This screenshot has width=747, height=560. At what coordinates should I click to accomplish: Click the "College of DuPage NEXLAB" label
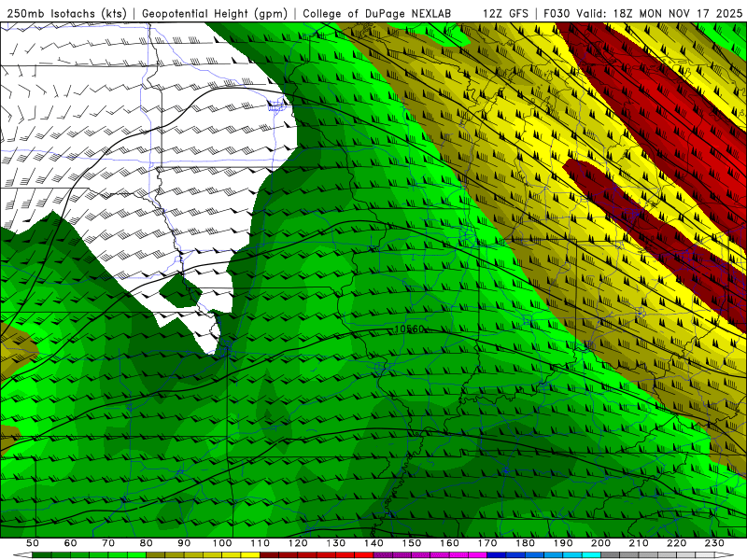click(377, 13)
